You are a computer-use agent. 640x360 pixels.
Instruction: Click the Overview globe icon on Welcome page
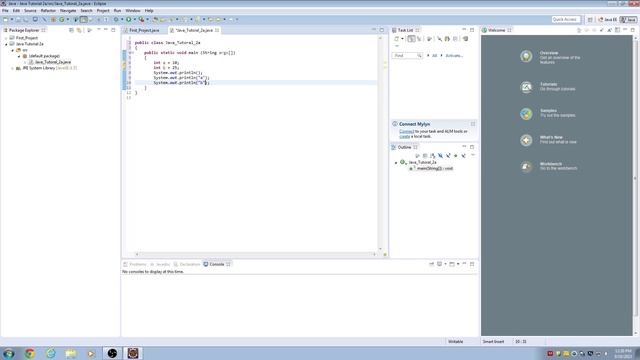point(526,56)
